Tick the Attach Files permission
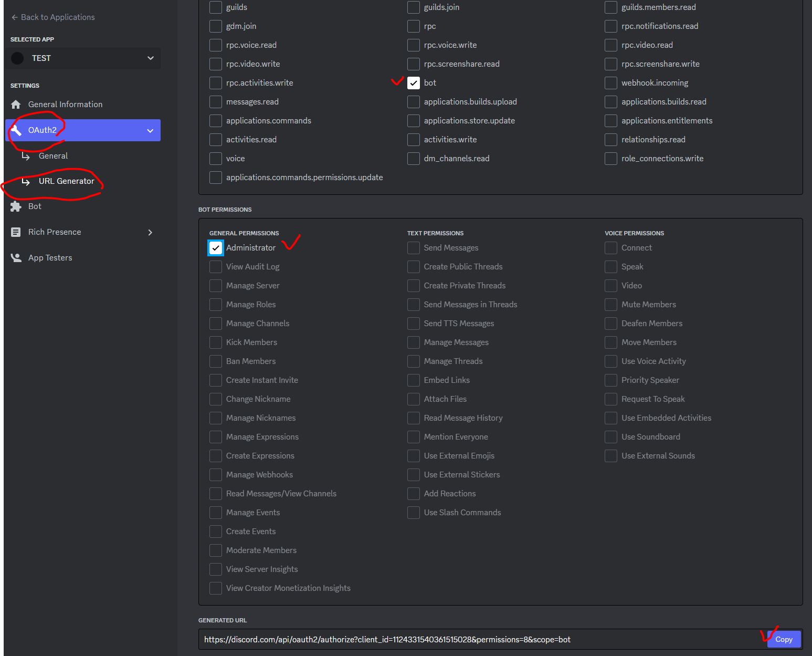This screenshot has width=812, height=656. pyautogui.click(x=414, y=399)
